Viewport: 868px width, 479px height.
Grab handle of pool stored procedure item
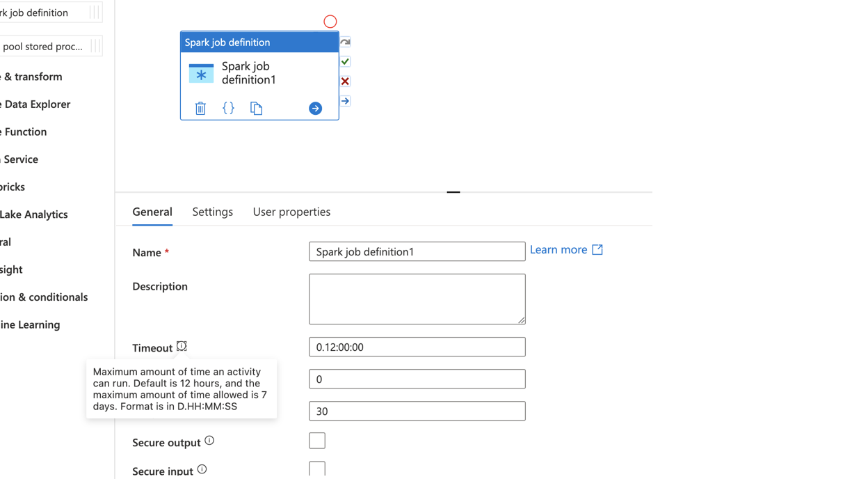pyautogui.click(x=95, y=47)
